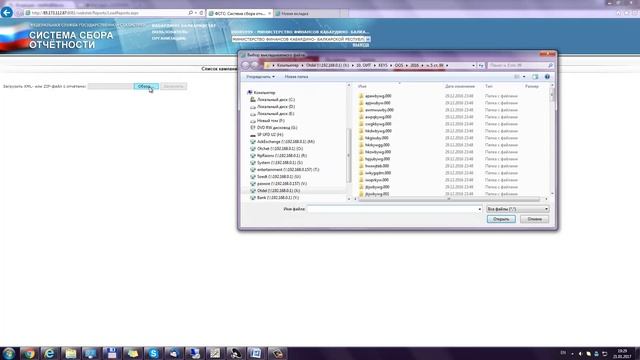640x360 pixels.
Task: Select 'Новый том (F:)' in the tree
Action: tap(270, 120)
